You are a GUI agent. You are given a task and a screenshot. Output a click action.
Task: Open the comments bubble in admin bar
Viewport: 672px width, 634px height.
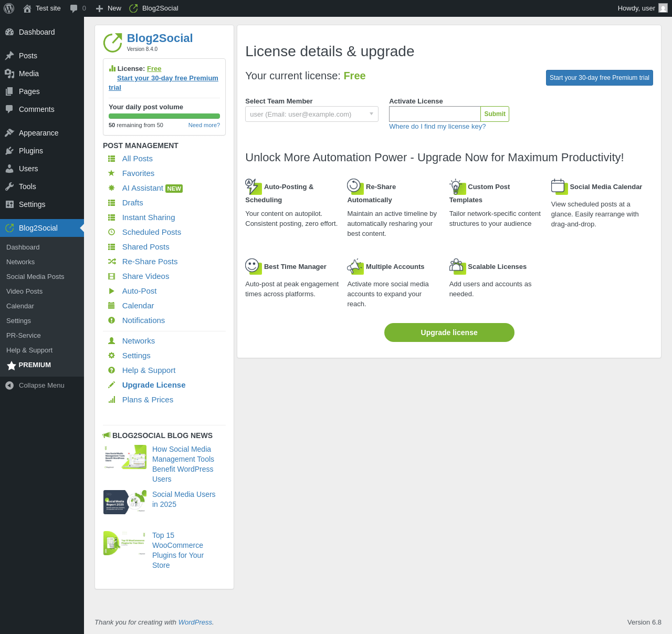pyautogui.click(x=74, y=8)
